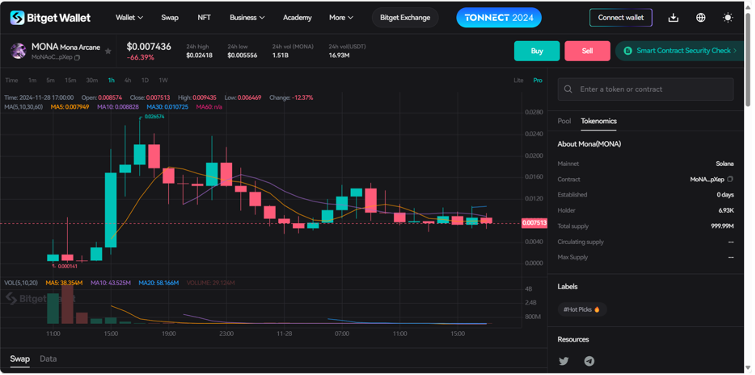Viewport: 755px width, 375px height.
Task: Click the 24h low value $0.005556
Action: pos(242,55)
